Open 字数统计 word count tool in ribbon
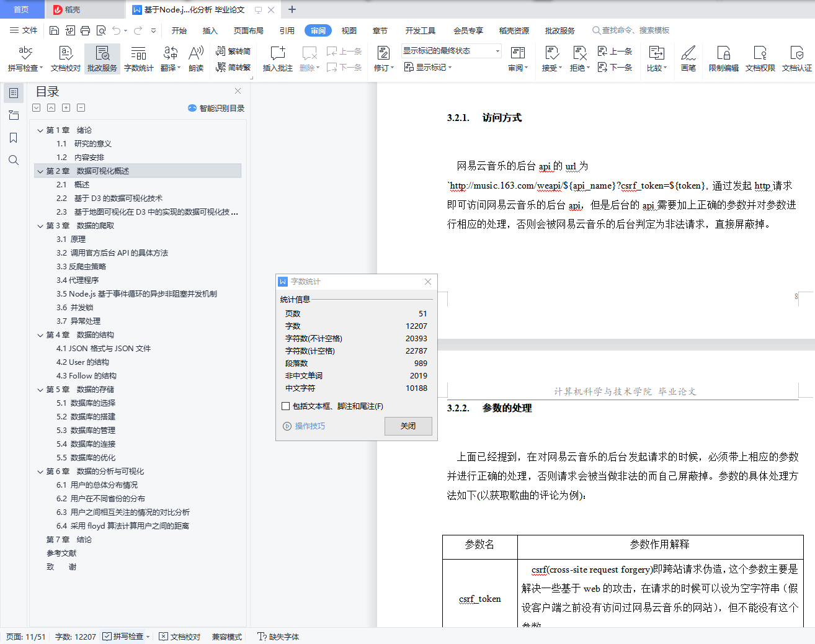815x644 pixels. pos(138,58)
